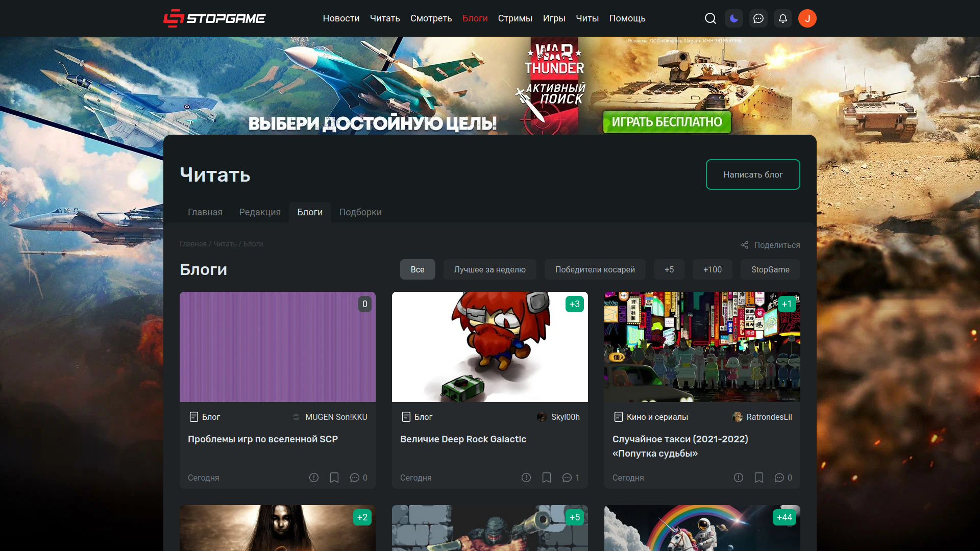This screenshot has height=551, width=980.
Task: Toggle dark theme moon icon
Action: pyautogui.click(x=734, y=18)
